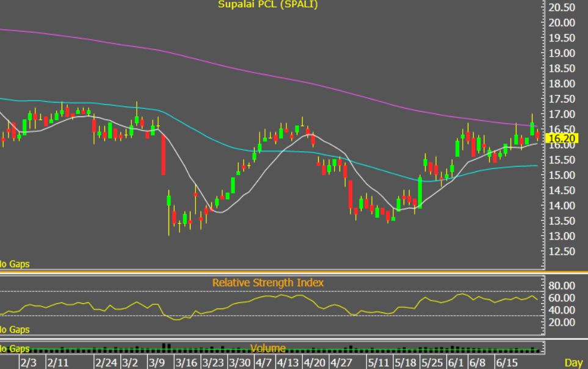Click the 19.50 price axis label
This screenshot has height=369, width=588.
click(x=562, y=38)
